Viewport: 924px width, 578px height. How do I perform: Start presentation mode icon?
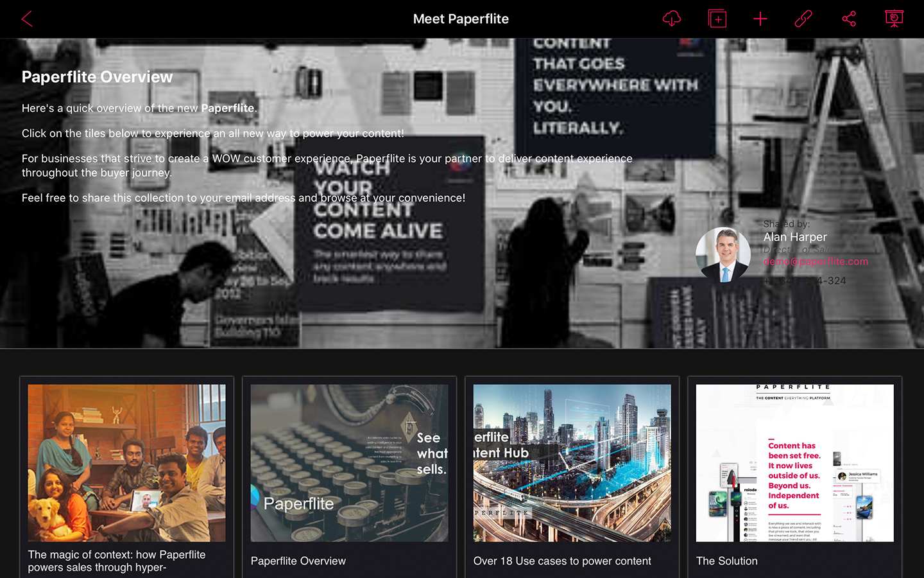click(x=894, y=19)
